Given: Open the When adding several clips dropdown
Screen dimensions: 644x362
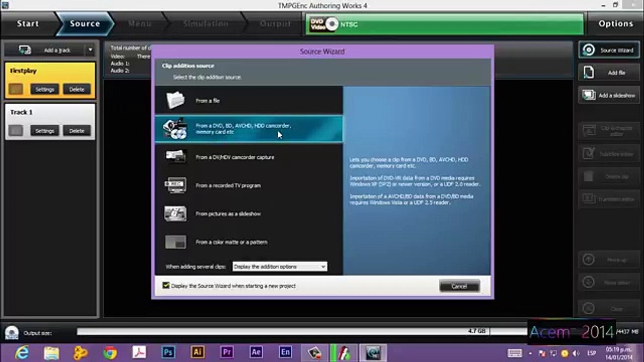Looking at the screenshot, I should (280, 266).
